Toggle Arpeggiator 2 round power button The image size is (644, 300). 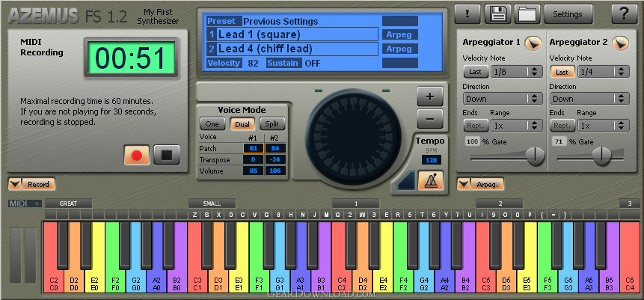pyautogui.click(x=621, y=43)
